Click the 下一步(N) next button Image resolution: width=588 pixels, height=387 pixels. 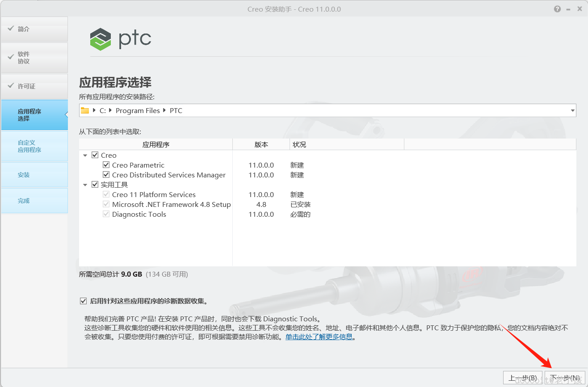(565, 378)
